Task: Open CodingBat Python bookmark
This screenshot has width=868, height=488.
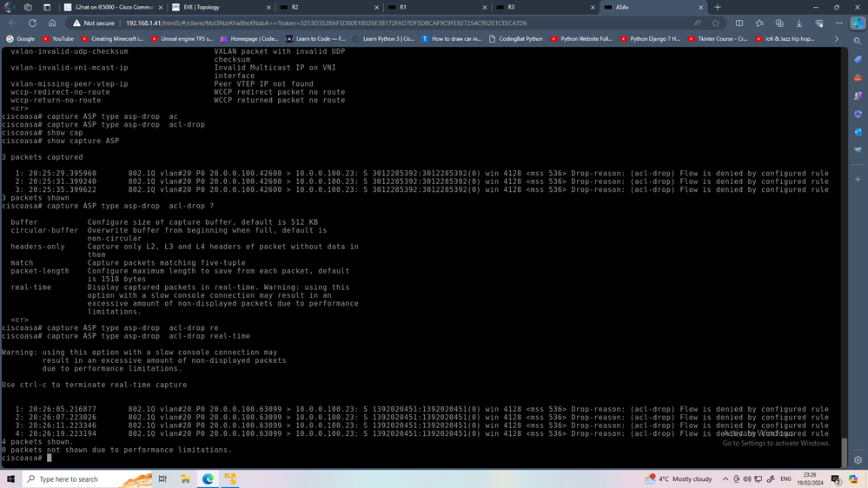Action: pyautogui.click(x=516, y=39)
